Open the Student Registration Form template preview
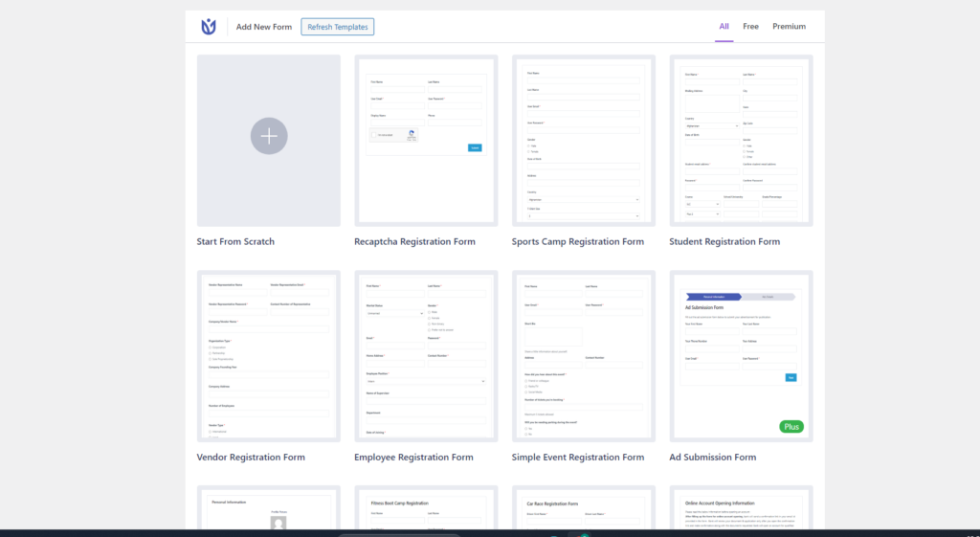Image resolution: width=980 pixels, height=537 pixels. (x=741, y=141)
